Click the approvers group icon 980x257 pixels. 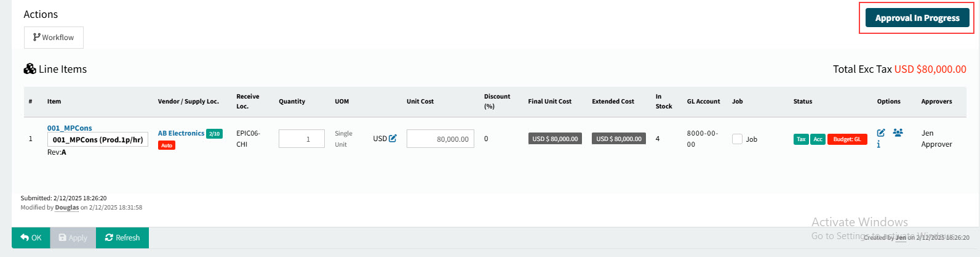click(x=898, y=133)
